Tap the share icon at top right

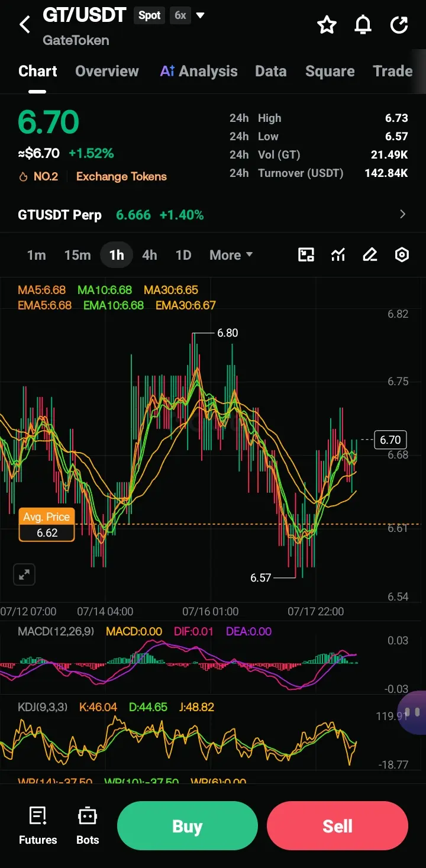click(x=399, y=25)
